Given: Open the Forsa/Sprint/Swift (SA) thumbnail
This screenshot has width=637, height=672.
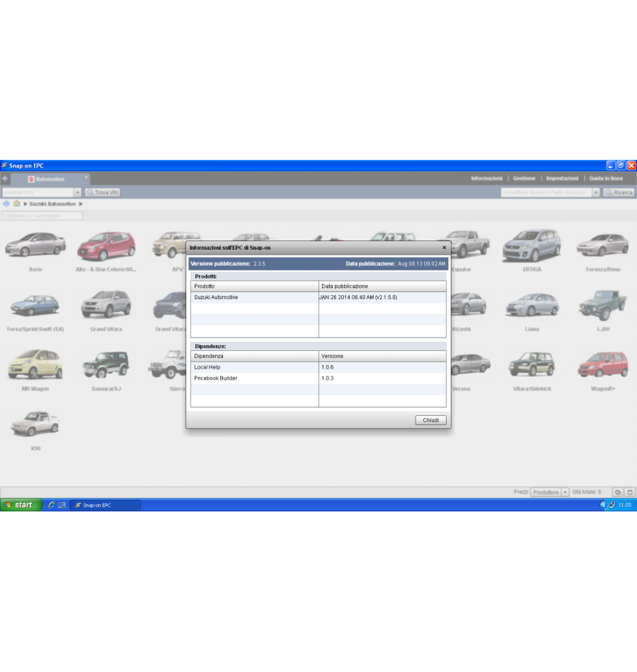Looking at the screenshot, I should [x=35, y=305].
